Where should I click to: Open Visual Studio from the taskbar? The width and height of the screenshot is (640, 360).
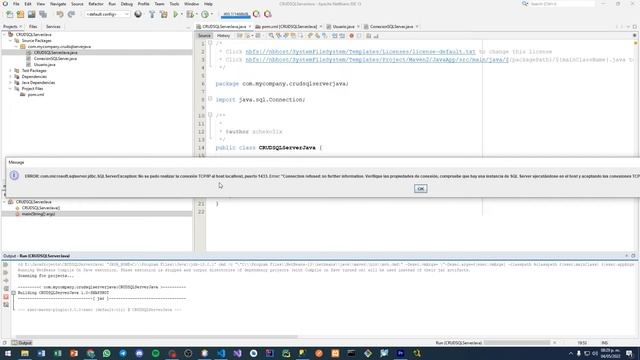237,353
